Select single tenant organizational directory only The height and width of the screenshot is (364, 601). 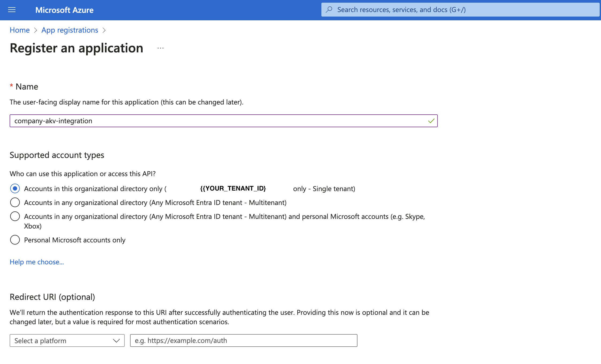coord(15,188)
